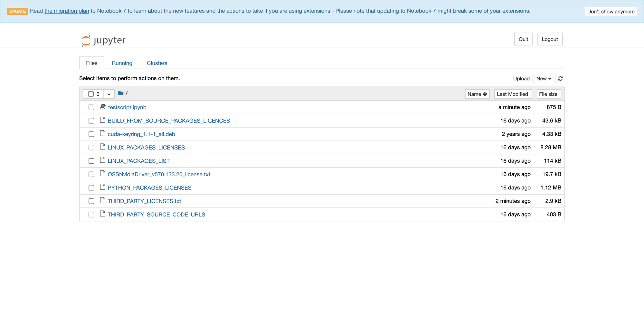Sort by Last Modified column
This screenshot has height=330, width=644.
(x=512, y=94)
